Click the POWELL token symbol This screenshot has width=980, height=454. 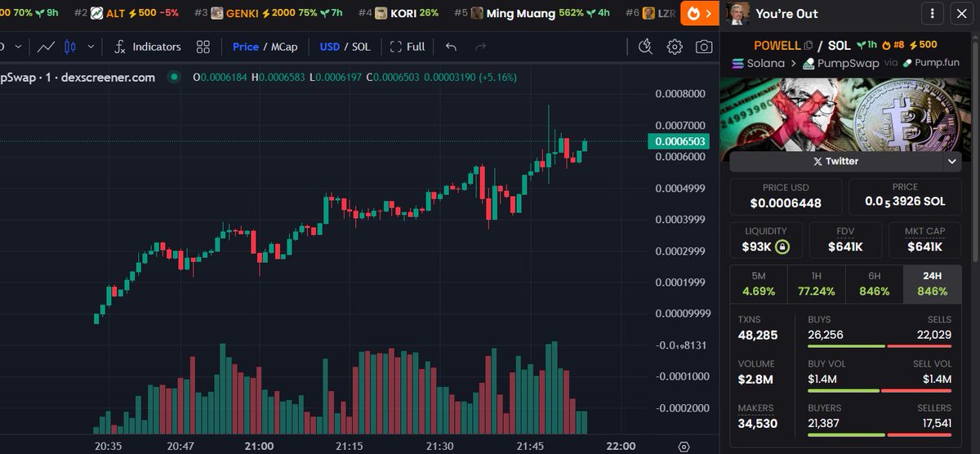pyautogui.click(x=777, y=46)
